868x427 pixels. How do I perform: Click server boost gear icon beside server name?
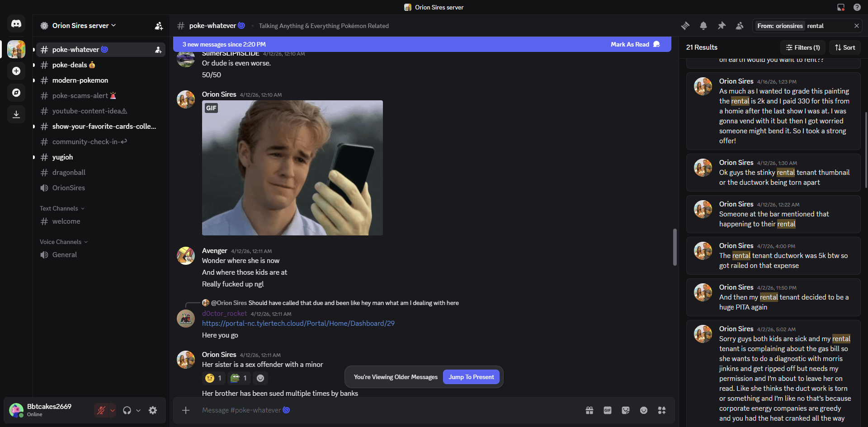44,26
